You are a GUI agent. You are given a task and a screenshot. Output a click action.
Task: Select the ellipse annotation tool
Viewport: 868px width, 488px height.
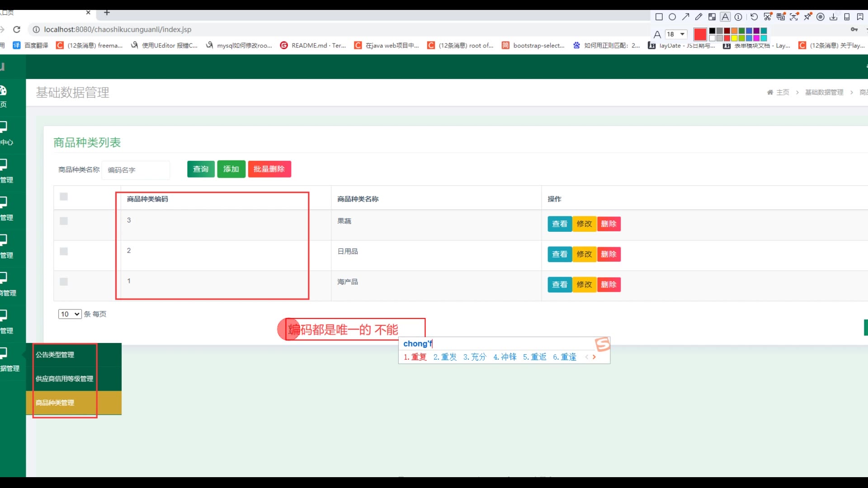coord(672,17)
